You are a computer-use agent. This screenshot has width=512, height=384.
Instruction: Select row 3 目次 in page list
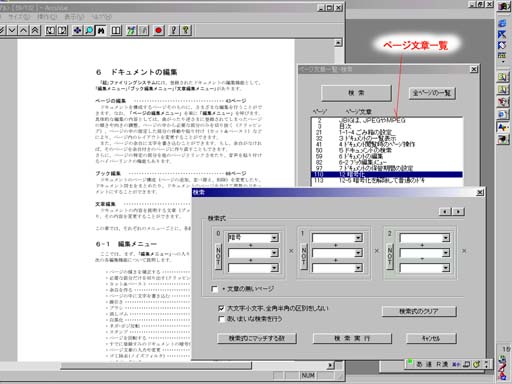click(x=387, y=126)
